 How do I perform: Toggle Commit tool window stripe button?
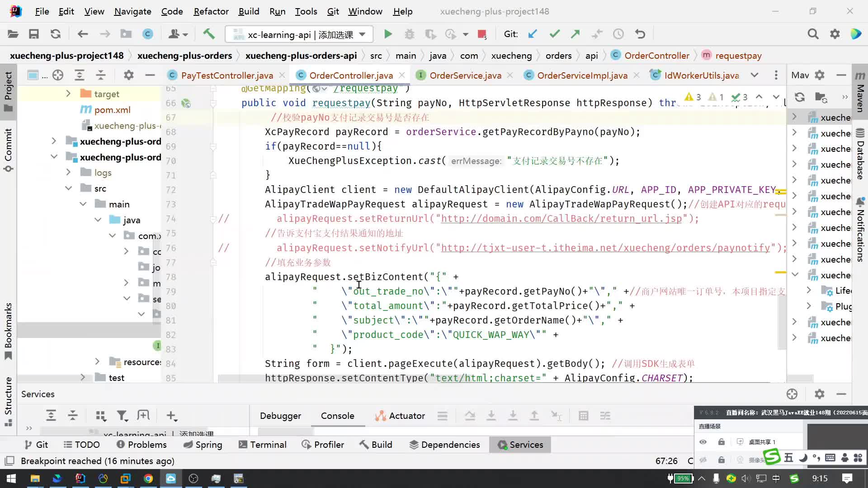pos(8,150)
